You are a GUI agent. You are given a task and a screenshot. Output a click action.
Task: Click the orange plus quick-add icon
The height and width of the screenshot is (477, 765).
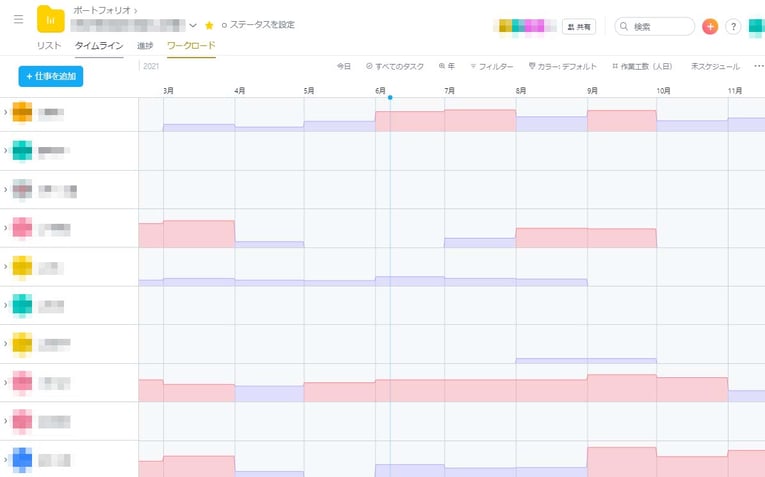(710, 27)
